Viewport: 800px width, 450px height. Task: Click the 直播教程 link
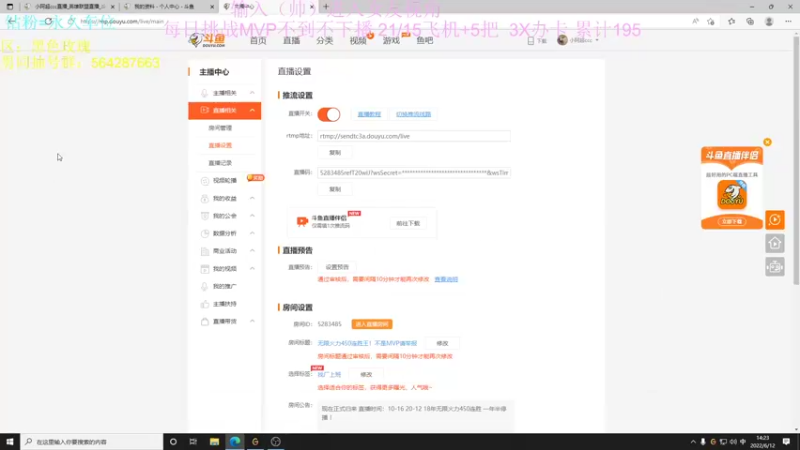pyautogui.click(x=369, y=114)
